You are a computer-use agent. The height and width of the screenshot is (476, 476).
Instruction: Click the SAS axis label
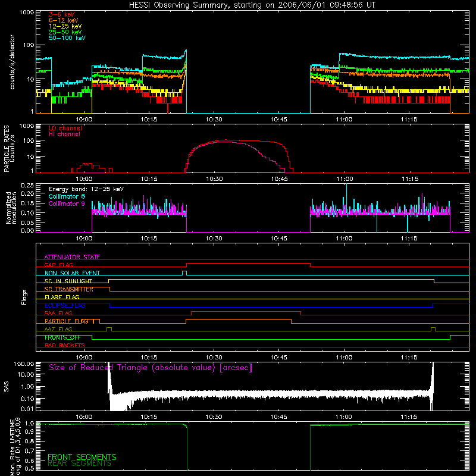tap(6, 387)
